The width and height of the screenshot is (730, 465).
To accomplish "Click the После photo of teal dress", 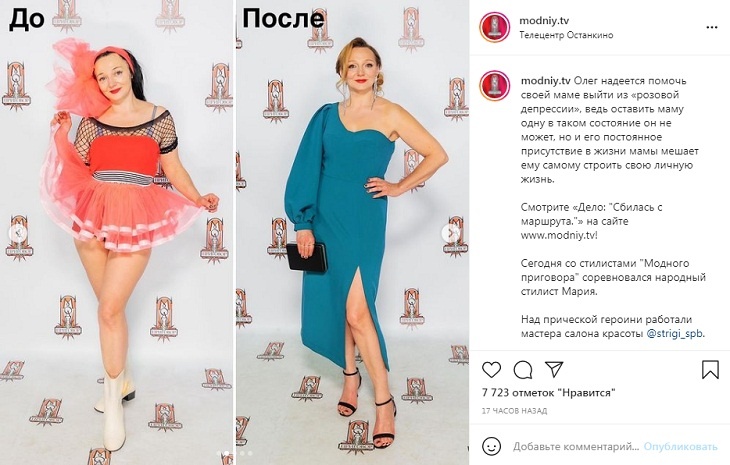I will [352, 232].
